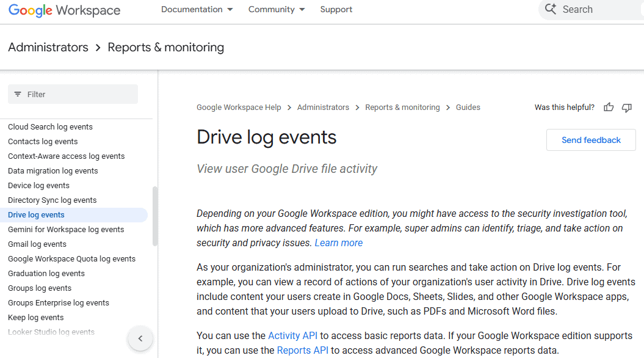This screenshot has height=358, width=644.
Task: Collapse the sidebar with the chevron button
Action: 140,338
